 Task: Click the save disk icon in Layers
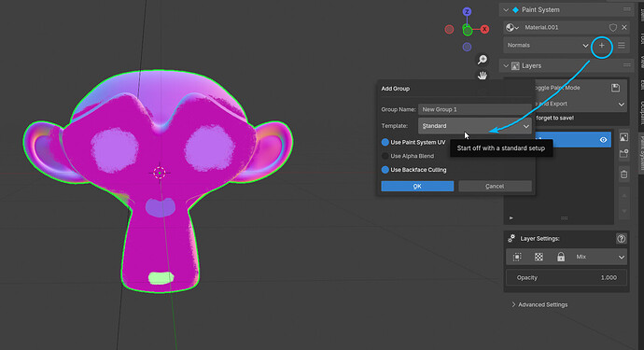click(x=615, y=88)
